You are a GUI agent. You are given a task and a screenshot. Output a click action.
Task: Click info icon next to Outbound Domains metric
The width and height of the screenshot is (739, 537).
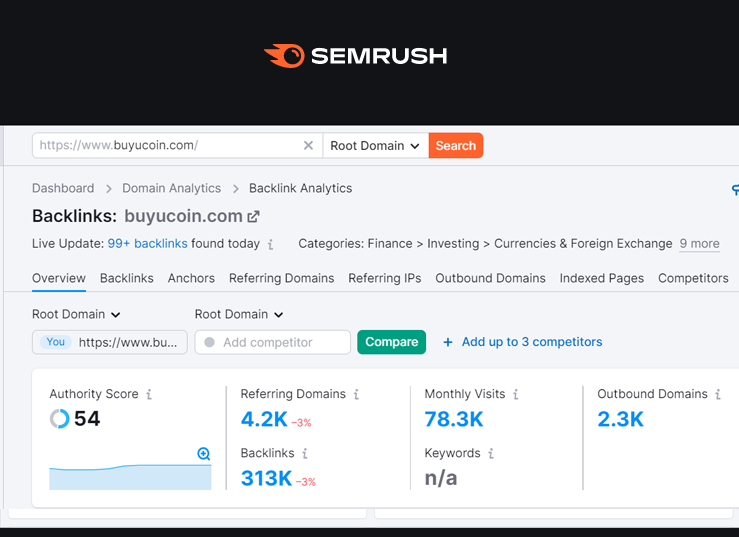[718, 394]
